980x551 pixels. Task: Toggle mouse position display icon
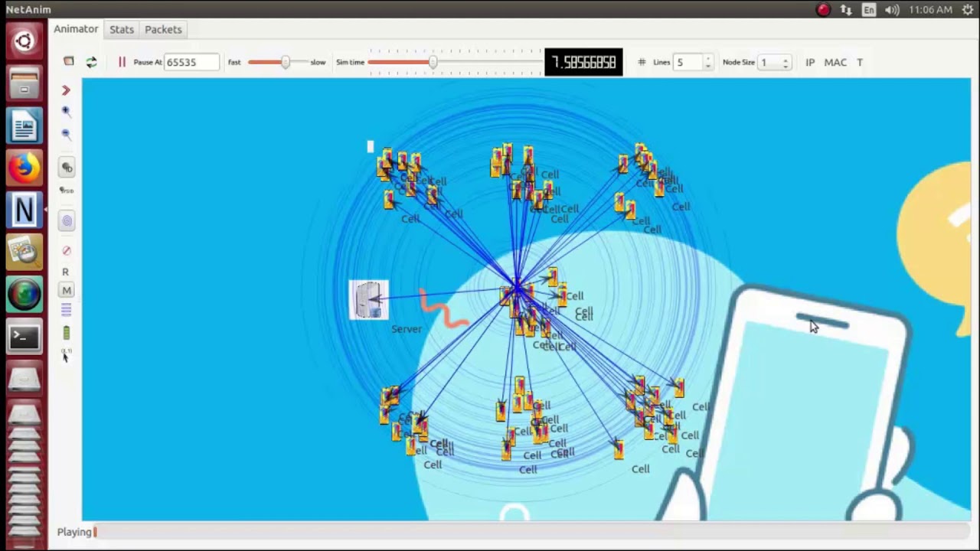(x=66, y=356)
